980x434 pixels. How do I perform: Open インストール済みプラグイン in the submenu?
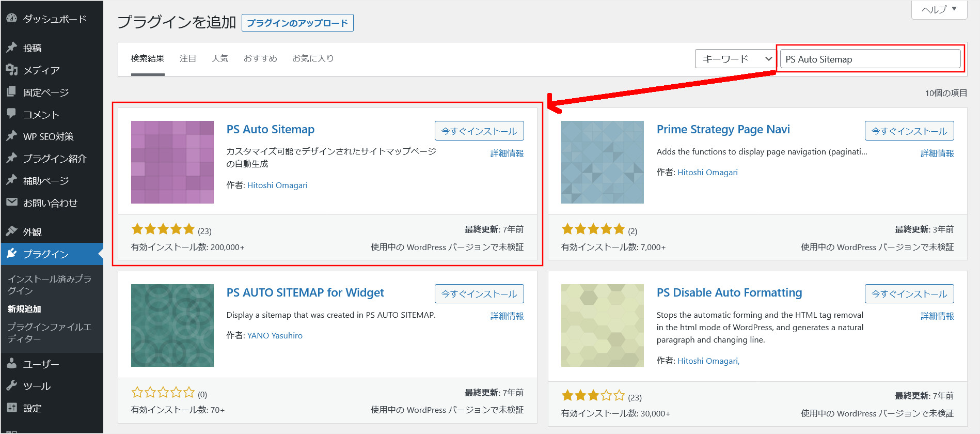coord(50,285)
